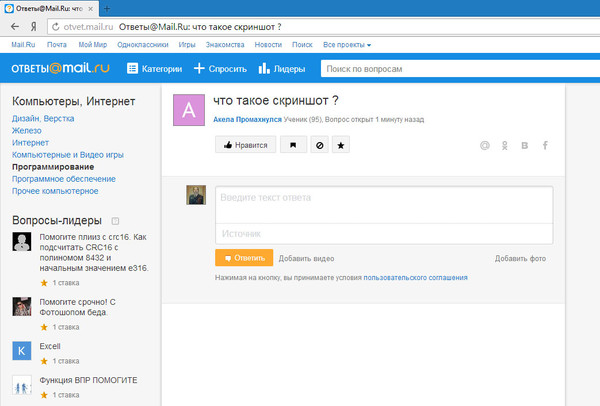The height and width of the screenshot is (406, 600).
Task: Click the Нравится like button
Action: [245, 145]
